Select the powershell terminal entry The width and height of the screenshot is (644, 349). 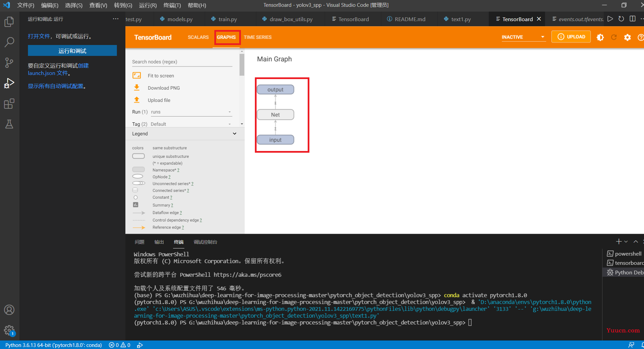click(x=624, y=254)
